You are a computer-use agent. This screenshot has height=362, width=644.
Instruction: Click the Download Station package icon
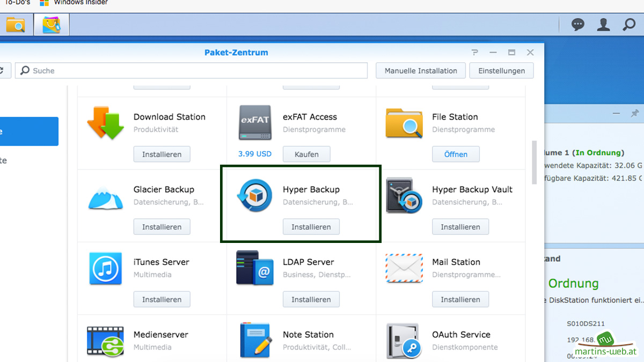tap(105, 123)
